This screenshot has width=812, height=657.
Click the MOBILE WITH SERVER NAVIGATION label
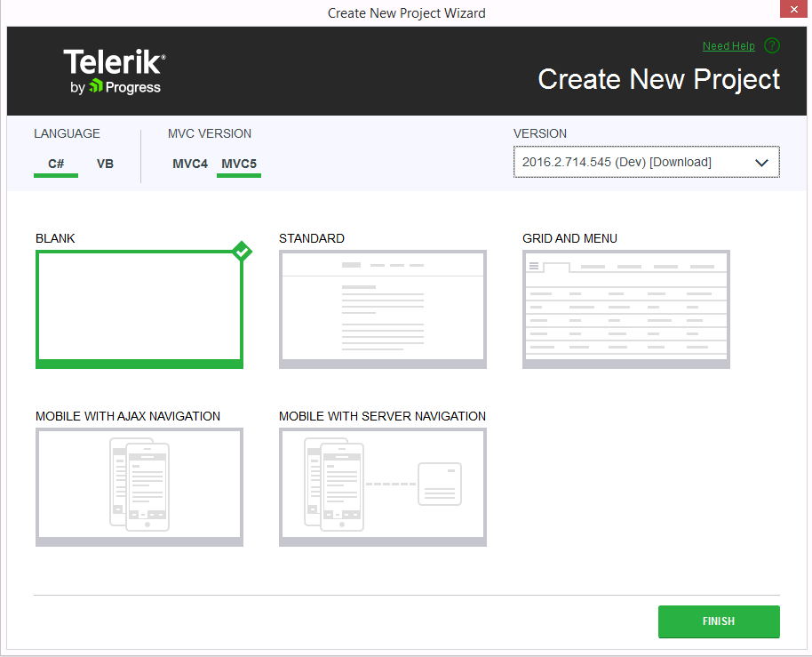coord(382,416)
